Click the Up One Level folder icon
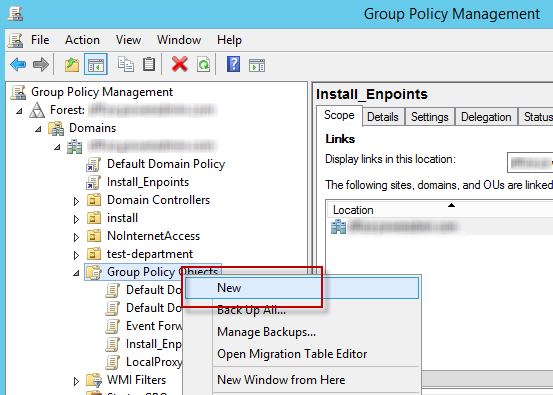 pyautogui.click(x=72, y=65)
